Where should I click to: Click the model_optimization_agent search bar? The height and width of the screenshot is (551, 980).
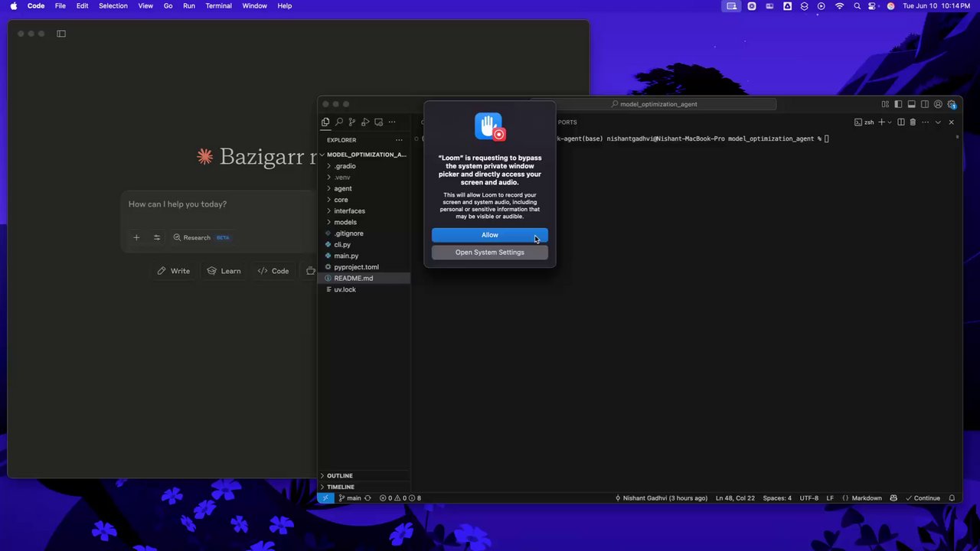click(655, 104)
